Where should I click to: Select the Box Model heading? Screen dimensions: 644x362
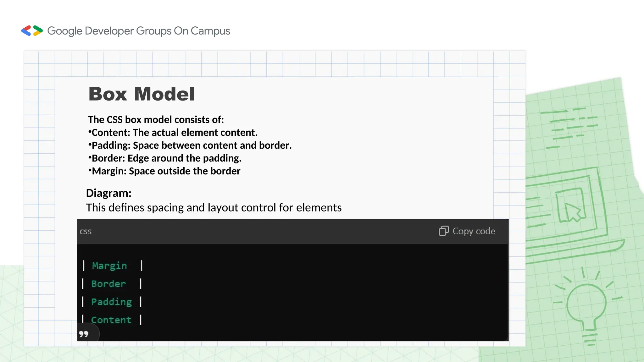142,94
